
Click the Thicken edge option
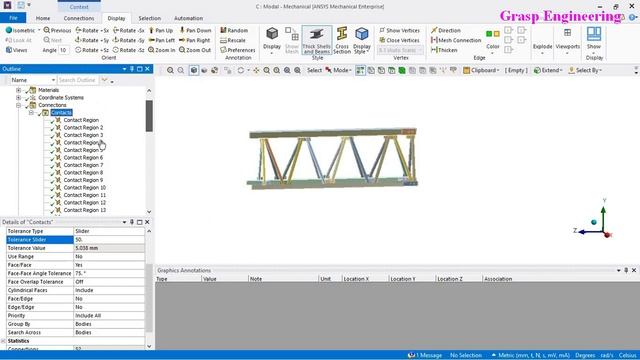point(444,50)
